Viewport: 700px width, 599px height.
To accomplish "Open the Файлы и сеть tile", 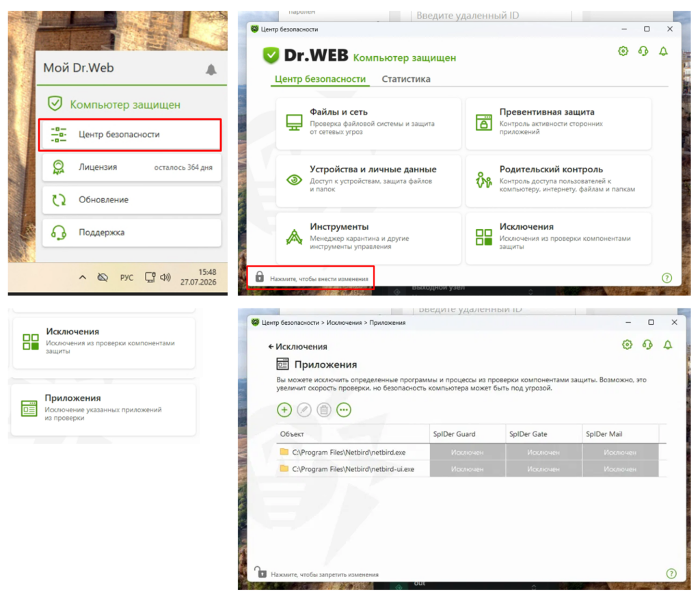I will (x=368, y=122).
